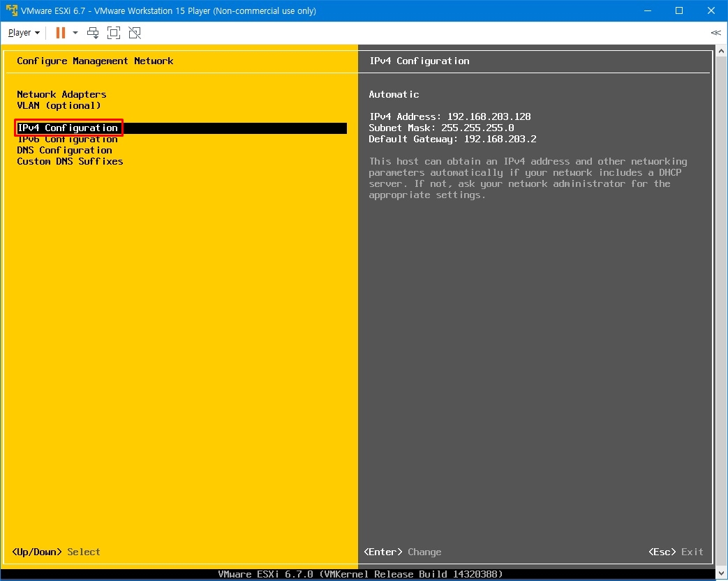The width and height of the screenshot is (728, 581).
Task: Click VMware Workstation Player title bar icon
Action: click(x=11, y=10)
